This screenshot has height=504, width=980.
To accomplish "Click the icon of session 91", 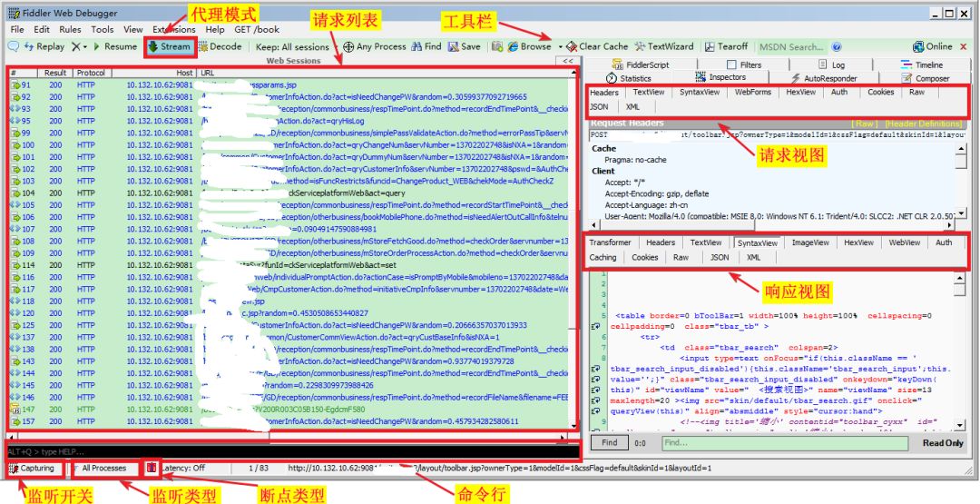I will coord(15,85).
